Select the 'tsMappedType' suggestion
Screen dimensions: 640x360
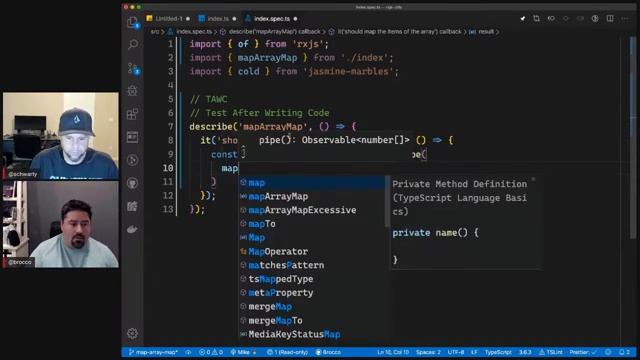(312, 279)
